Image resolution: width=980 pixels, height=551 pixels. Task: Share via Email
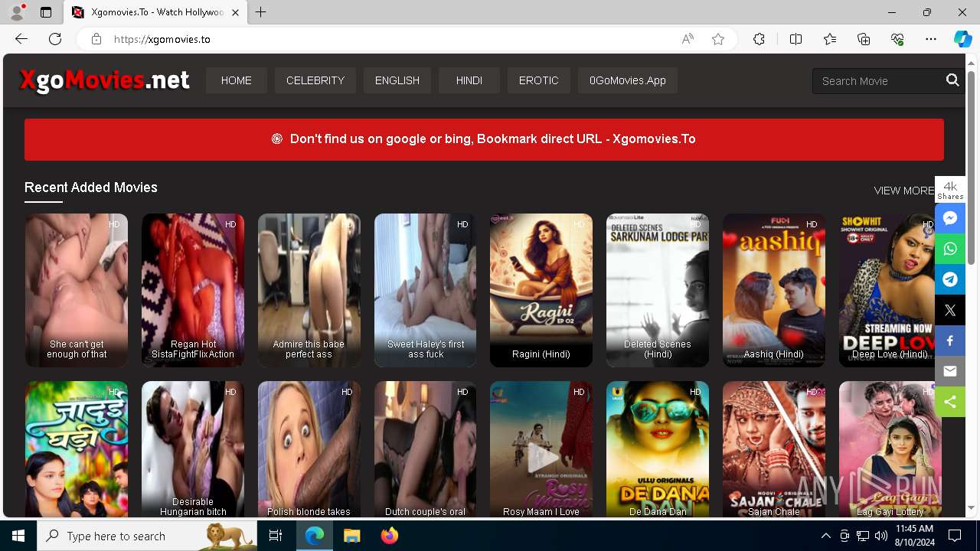(x=950, y=371)
